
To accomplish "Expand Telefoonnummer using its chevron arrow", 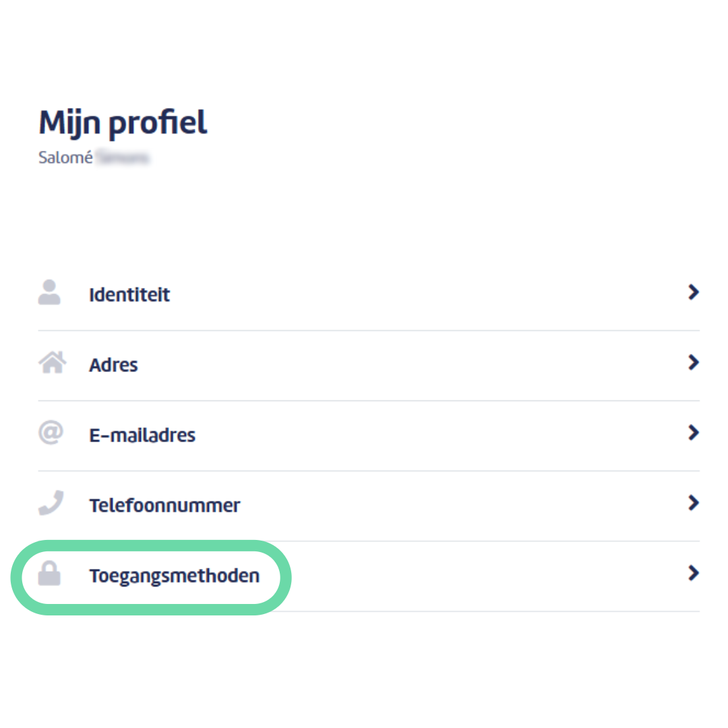I will pyautogui.click(x=693, y=502).
